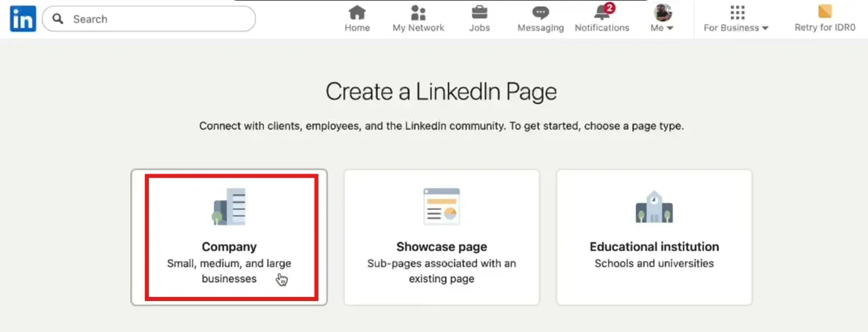Click the Retry for IDR0 link
Screen dimensions: 868x332
point(825,28)
